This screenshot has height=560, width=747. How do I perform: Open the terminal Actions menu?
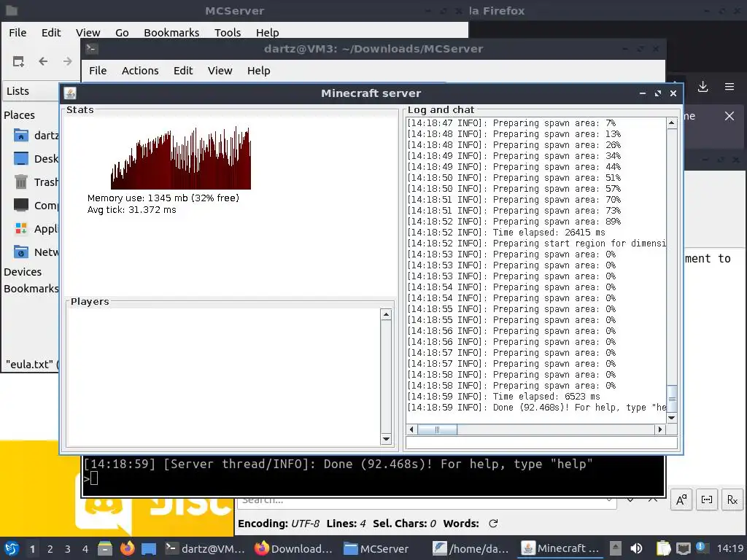pyautogui.click(x=140, y=71)
